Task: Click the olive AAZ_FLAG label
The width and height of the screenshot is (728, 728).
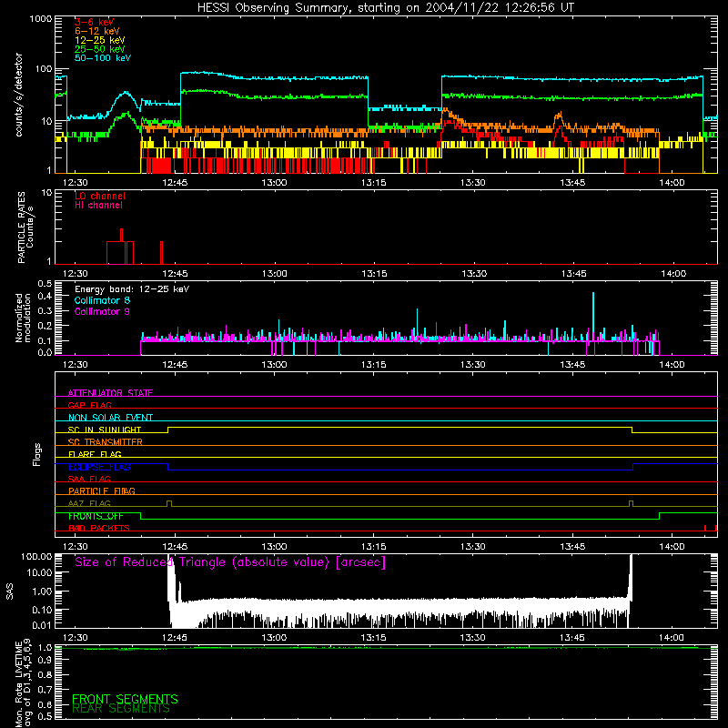Action: click(89, 503)
